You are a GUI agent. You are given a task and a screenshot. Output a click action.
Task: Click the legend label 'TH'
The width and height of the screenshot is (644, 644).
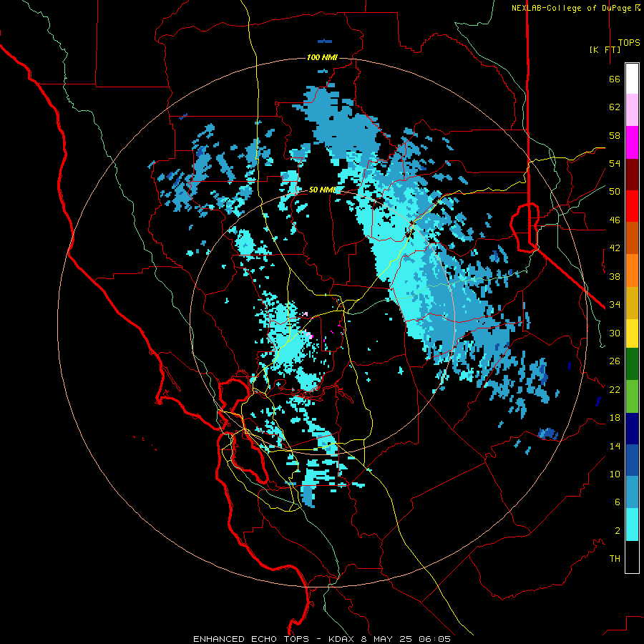(615, 559)
